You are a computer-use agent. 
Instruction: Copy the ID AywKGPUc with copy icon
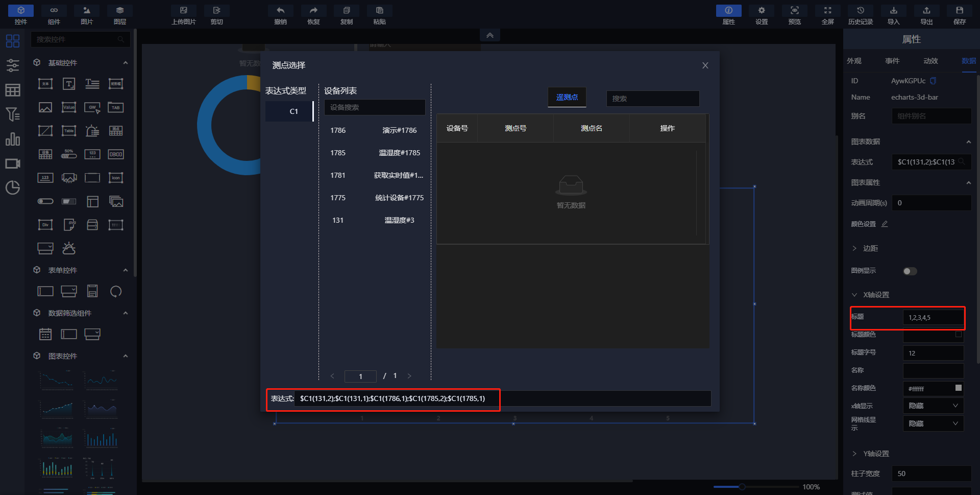pyautogui.click(x=933, y=81)
